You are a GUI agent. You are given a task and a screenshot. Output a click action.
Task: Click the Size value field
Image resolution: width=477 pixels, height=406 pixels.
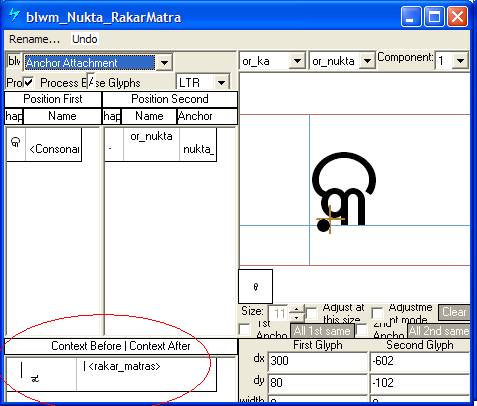point(279,314)
